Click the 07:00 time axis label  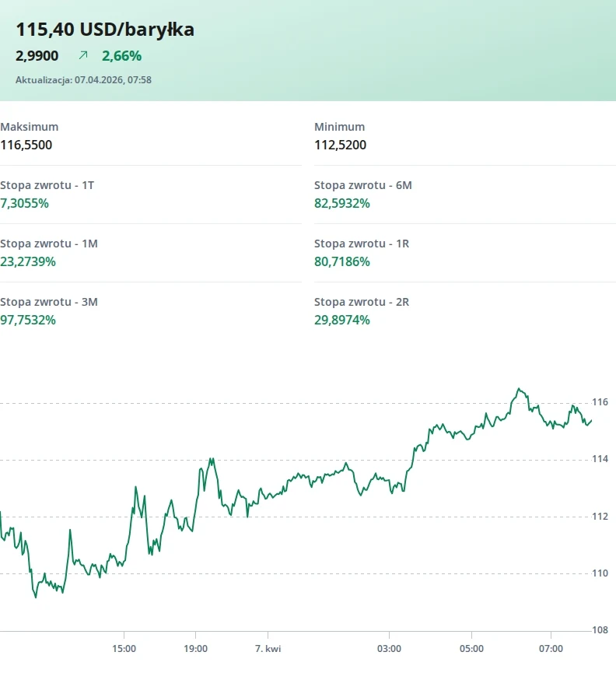pos(551,648)
